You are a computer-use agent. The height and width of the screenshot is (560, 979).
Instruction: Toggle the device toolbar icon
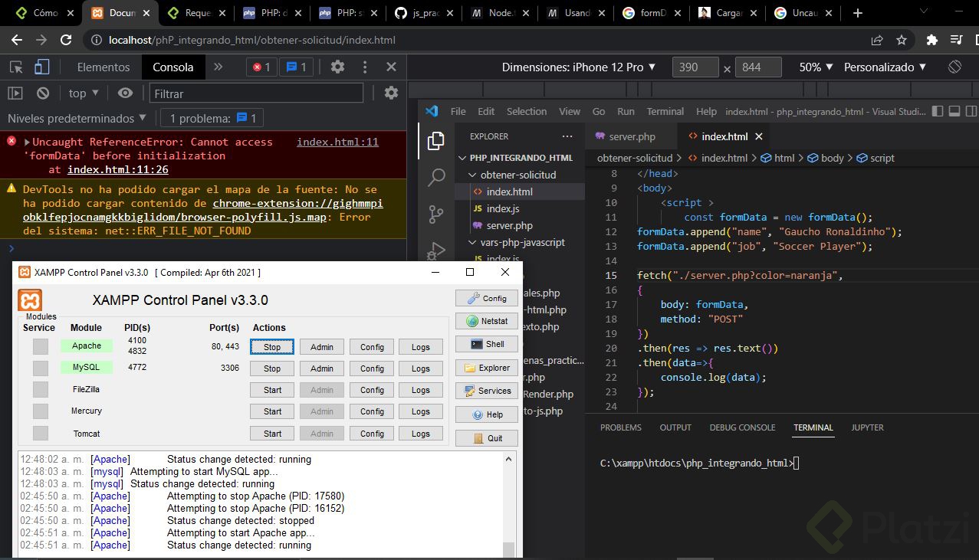point(42,67)
